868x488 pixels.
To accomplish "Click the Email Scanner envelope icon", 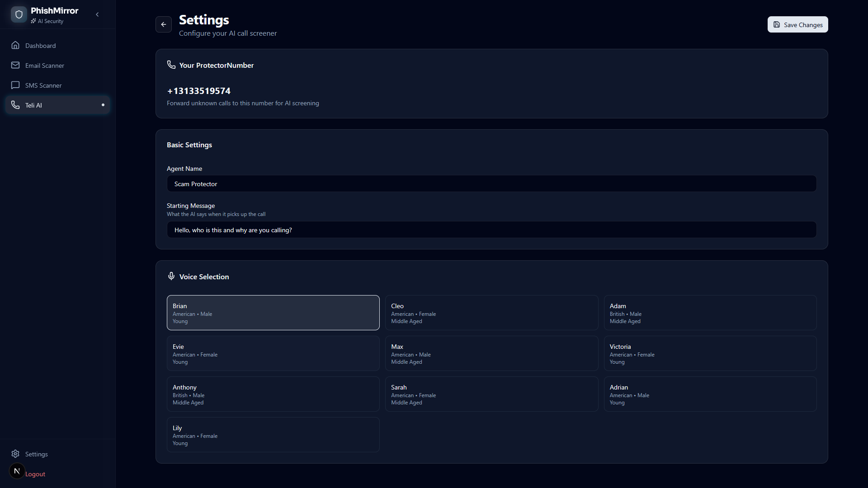I will (x=15, y=65).
